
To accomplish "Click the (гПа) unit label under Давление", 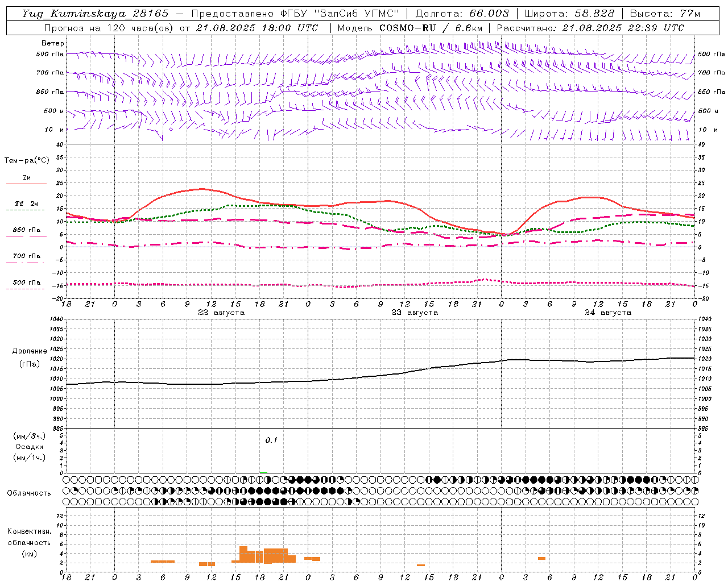I will (30, 364).
